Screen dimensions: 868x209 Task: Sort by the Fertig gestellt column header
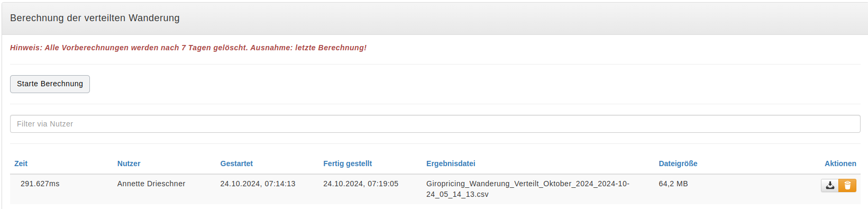coord(348,163)
